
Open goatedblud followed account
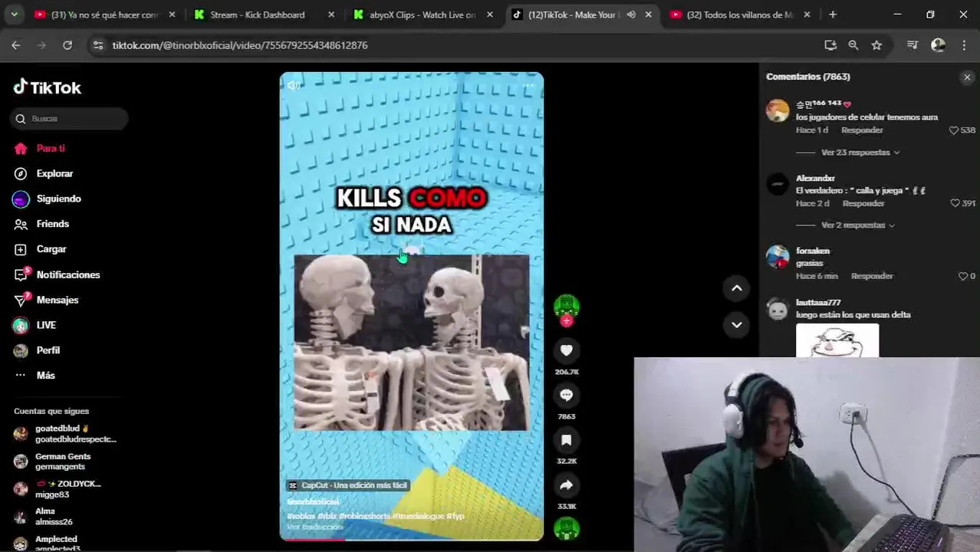(x=65, y=434)
